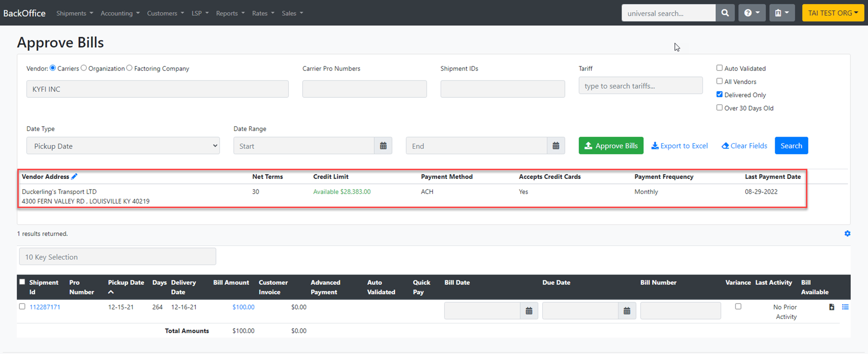Open the row list actions icon

[x=845, y=307]
